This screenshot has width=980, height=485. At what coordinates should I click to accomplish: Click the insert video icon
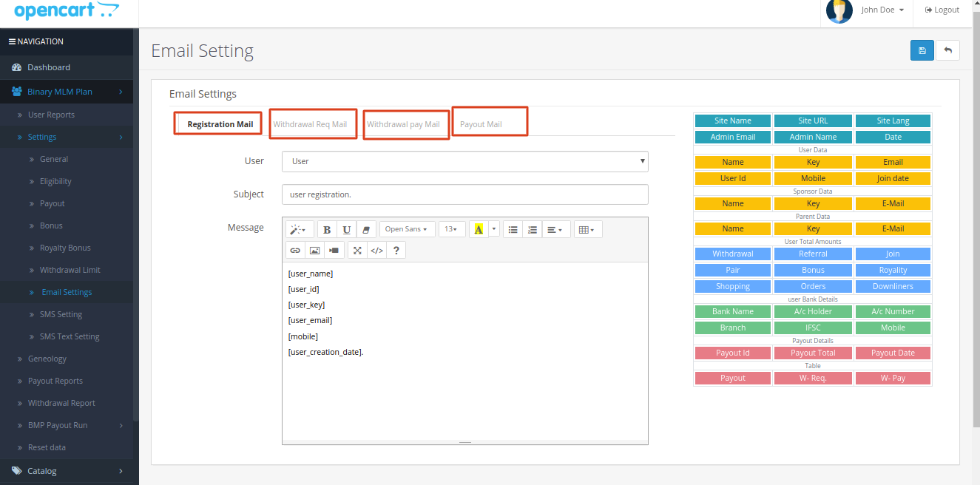[334, 251]
